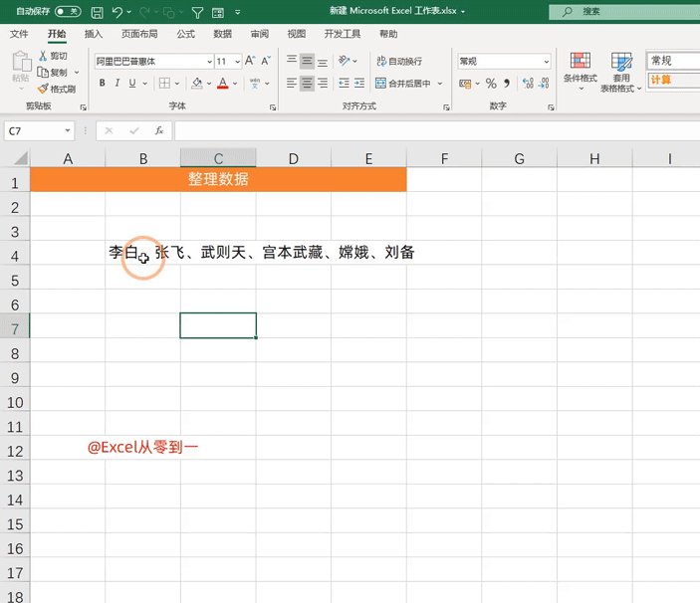Switch to the Insert (插入) tab
Screen dimensions: 700x603
click(94, 34)
